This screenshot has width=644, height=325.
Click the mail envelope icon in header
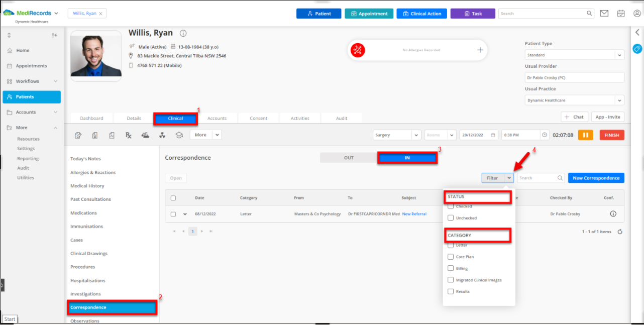(x=604, y=14)
